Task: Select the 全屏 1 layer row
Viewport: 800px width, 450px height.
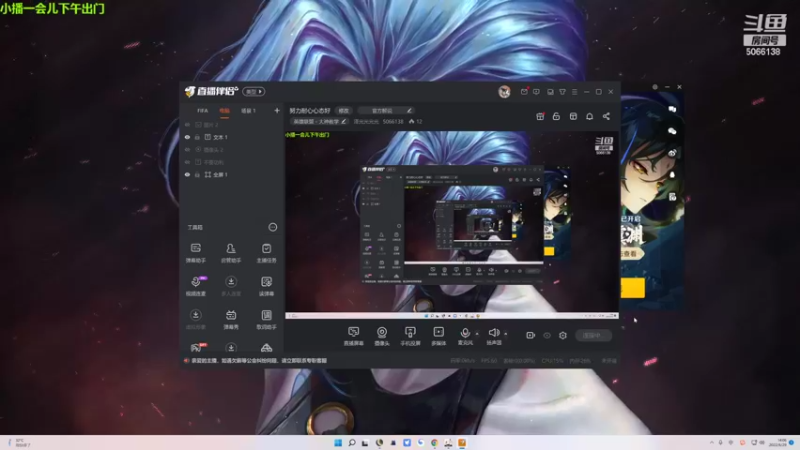Action: point(231,174)
